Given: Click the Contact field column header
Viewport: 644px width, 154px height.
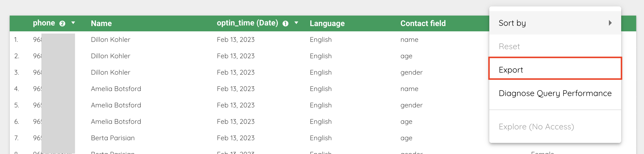Looking at the screenshot, I should click(x=423, y=23).
